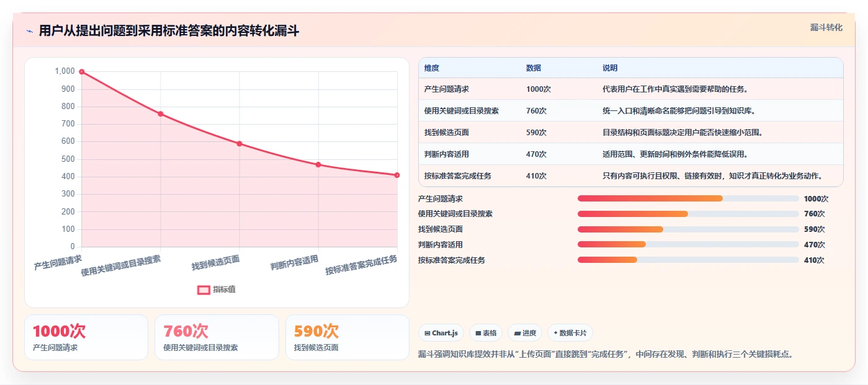Click the 410次 progress bar for 按标准答案完成任务
This screenshot has width=868, height=385.
click(x=688, y=260)
